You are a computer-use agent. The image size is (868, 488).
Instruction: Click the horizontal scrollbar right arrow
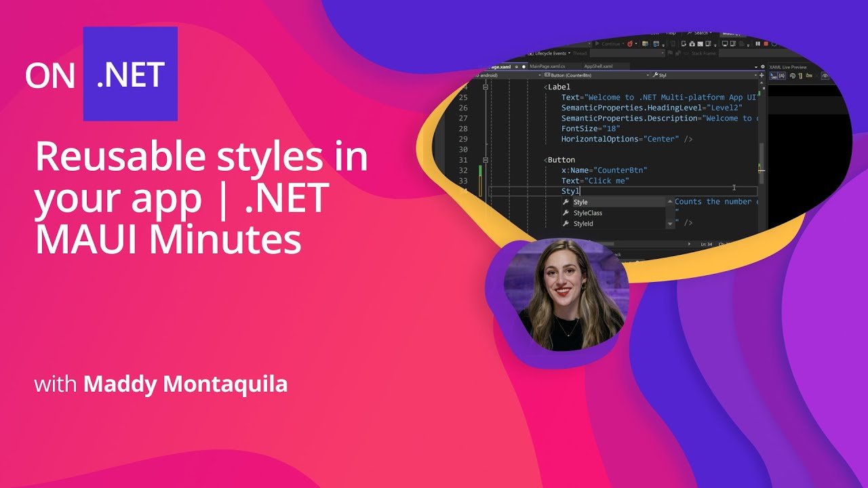[689, 243]
